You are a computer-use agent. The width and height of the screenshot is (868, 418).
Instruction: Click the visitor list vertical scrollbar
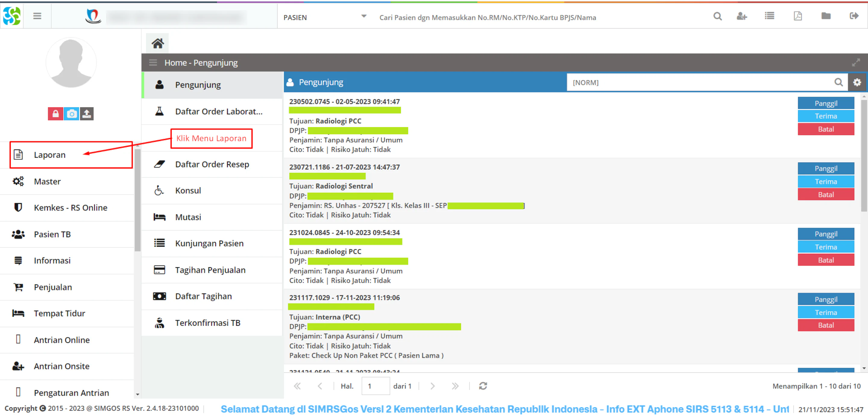coord(863,156)
